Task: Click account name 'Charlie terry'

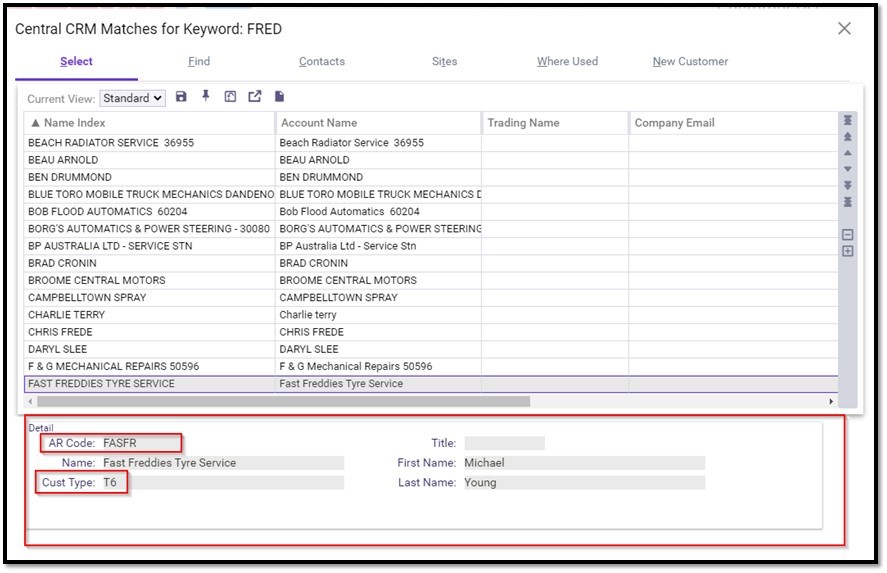Action: [x=308, y=314]
